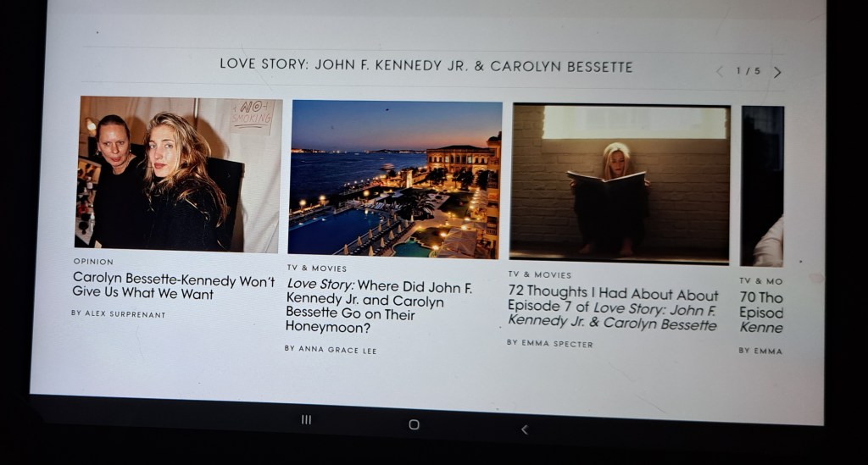Tap Android home button icon
The image size is (868, 465).
click(414, 424)
